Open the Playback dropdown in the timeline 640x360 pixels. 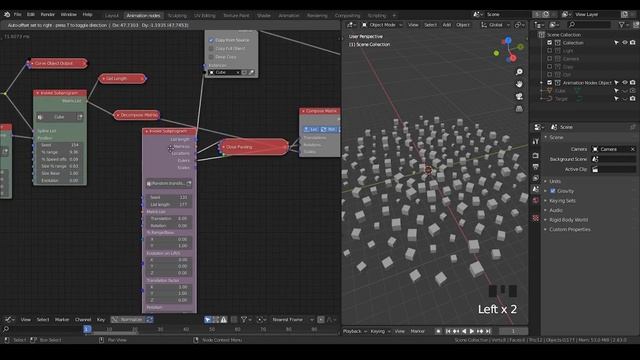point(355,331)
